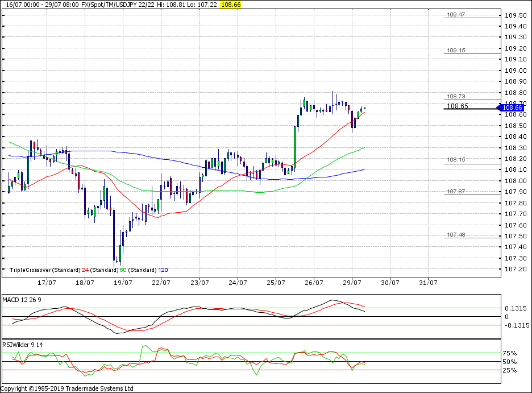Select the 109.47 resistance level label
This screenshot has height=393, width=532.
pos(456,15)
